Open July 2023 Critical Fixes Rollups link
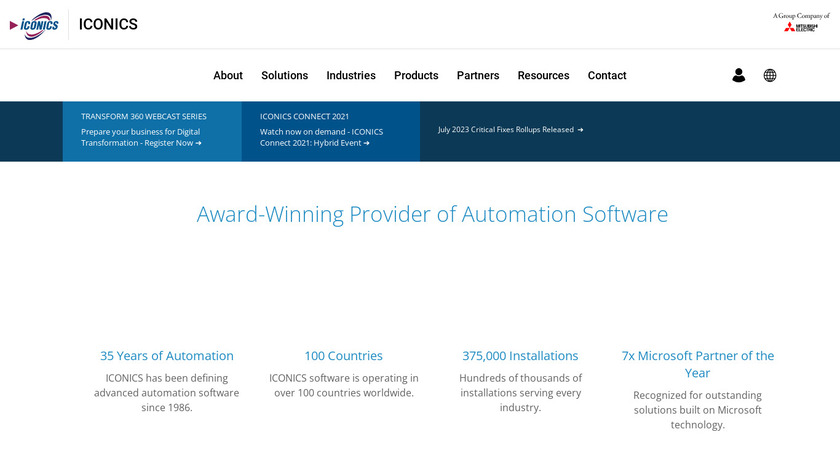The image size is (840, 472). point(510,130)
